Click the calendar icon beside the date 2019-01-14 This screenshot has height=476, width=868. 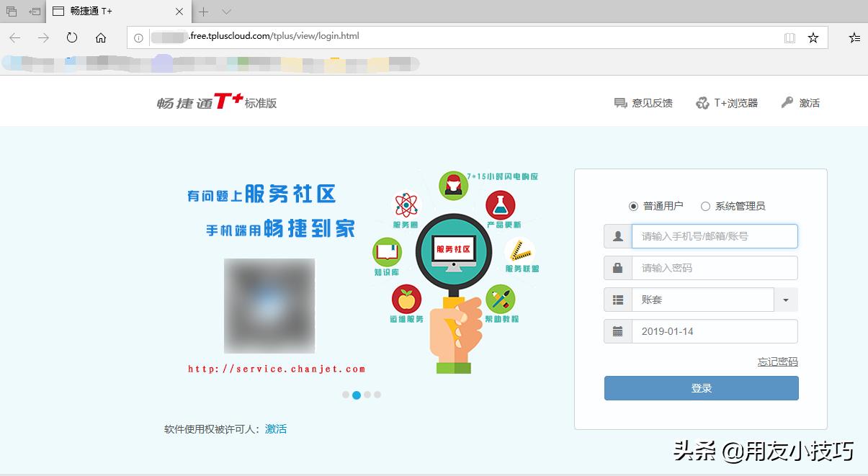(616, 331)
